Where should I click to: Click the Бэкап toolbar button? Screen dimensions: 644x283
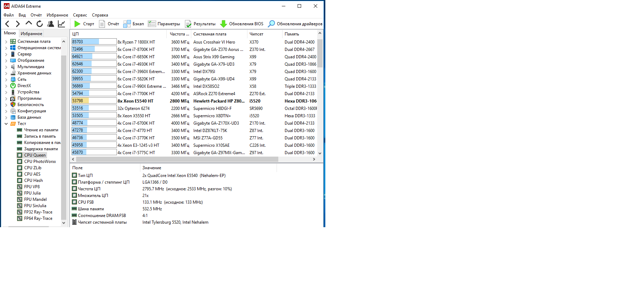(x=134, y=24)
